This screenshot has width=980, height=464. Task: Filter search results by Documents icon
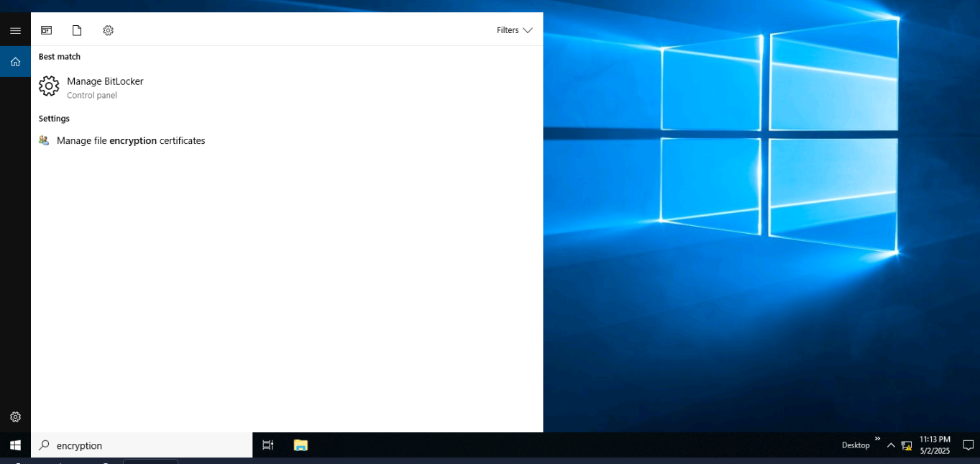[x=77, y=30]
